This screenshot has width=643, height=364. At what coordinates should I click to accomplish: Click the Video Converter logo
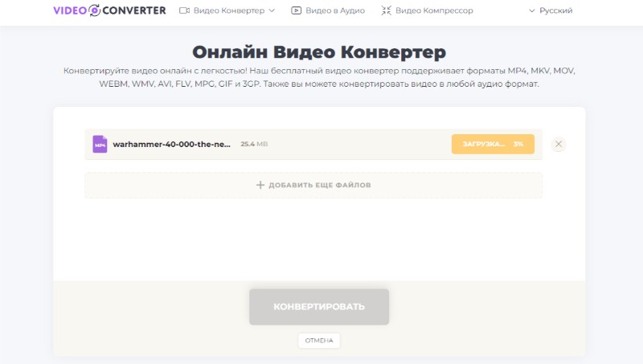[109, 10]
